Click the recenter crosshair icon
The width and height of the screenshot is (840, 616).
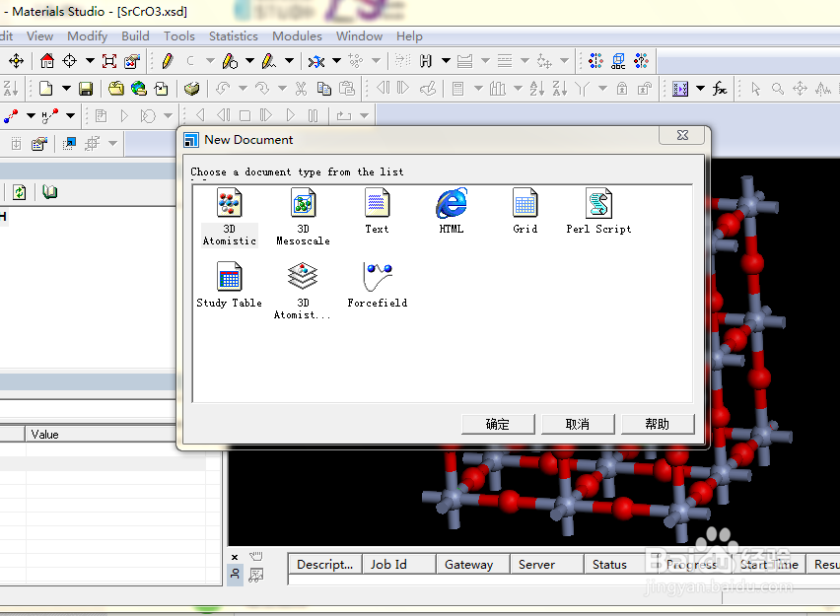tap(70, 61)
